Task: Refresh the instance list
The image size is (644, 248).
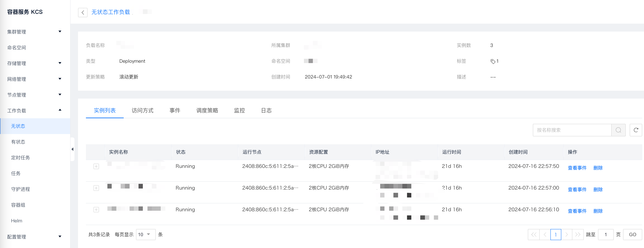Action: (636, 130)
